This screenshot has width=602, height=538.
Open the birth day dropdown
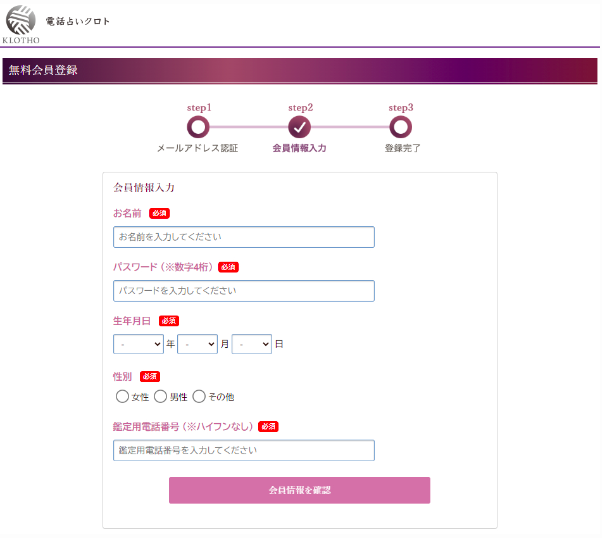(x=251, y=343)
